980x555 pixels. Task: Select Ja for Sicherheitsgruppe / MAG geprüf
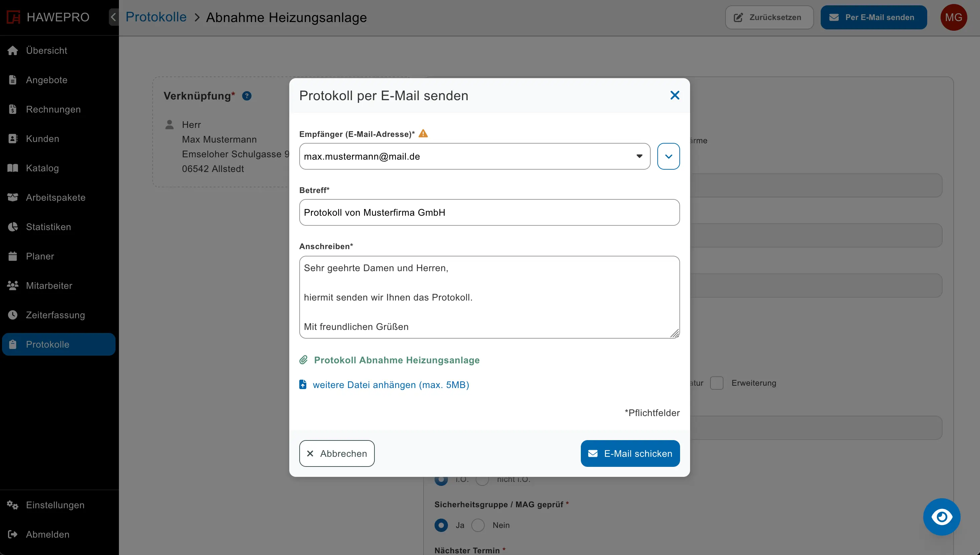coord(441,525)
